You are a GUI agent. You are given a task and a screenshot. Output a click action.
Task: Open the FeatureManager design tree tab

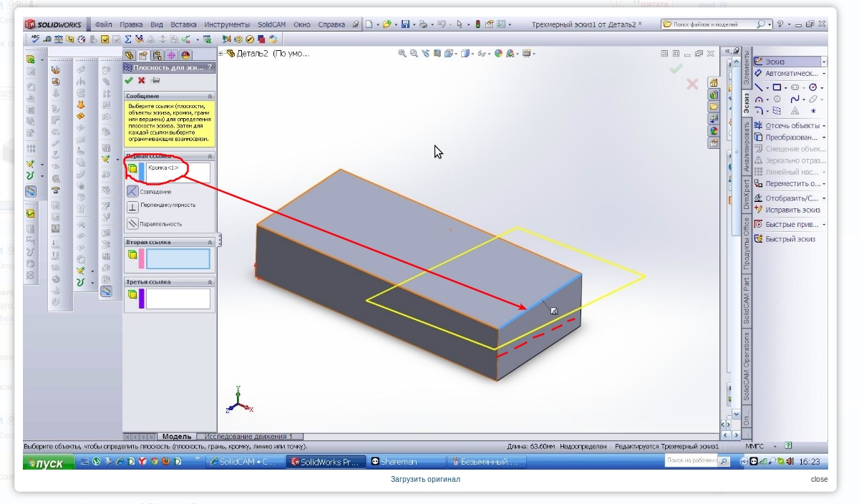pyautogui.click(x=130, y=55)
